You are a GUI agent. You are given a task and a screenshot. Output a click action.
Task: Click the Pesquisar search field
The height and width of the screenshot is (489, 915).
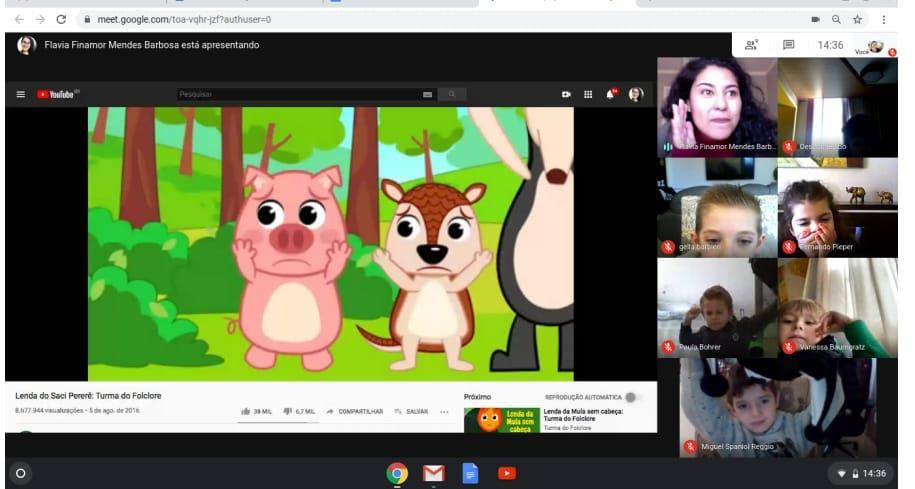[298, 94]
